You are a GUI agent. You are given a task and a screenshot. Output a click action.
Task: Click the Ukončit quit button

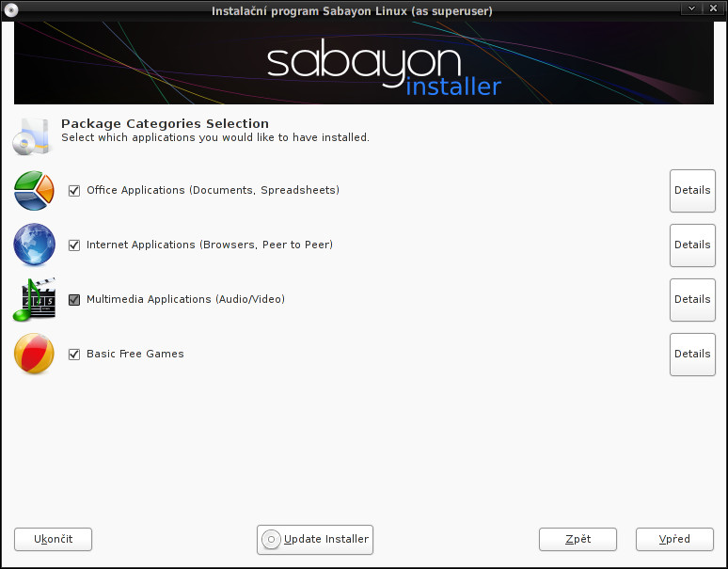point(53,539)
